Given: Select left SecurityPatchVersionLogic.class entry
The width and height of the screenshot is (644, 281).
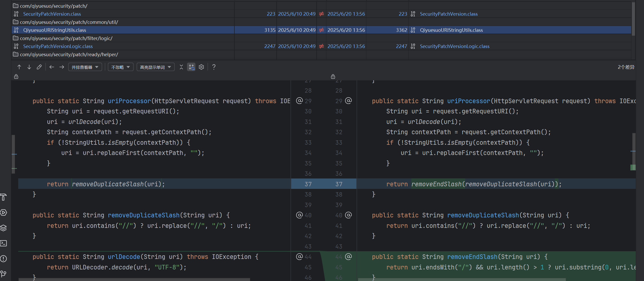Looking at the screenshot, I should click(x=58, y=46).
